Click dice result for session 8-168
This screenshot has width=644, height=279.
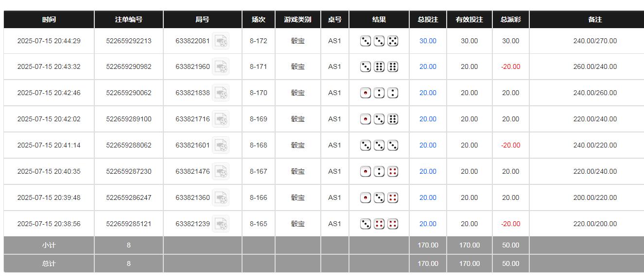[x=379, y=146]
